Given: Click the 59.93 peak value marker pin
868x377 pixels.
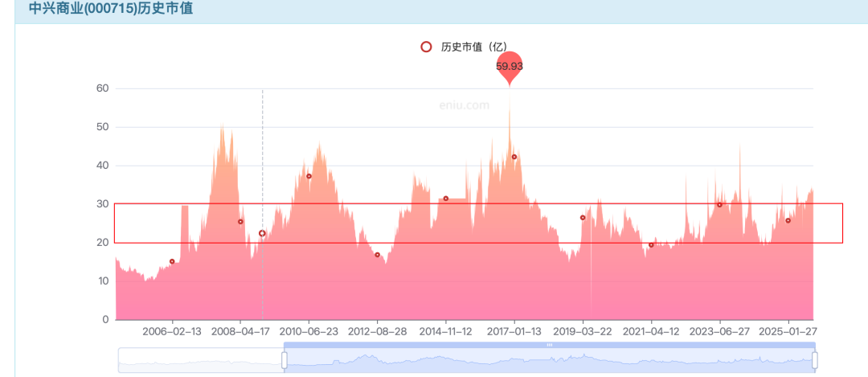Looking at the screenshot, I should click(510, 68).
